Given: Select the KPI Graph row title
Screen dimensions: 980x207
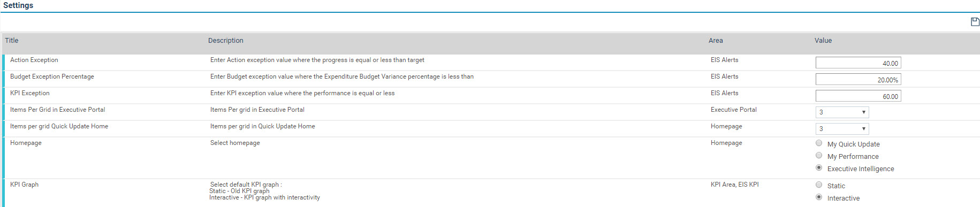Looking at the screenshot, I should tap(24, 185).
